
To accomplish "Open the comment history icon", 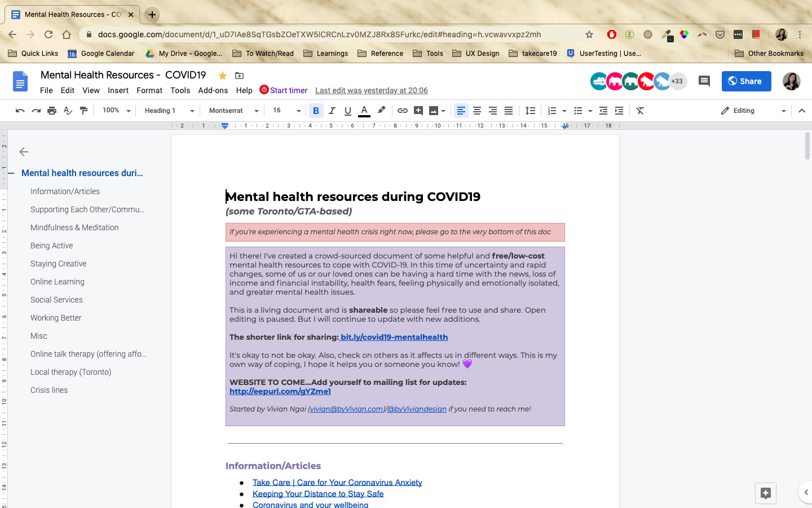I will coord(704,81).
